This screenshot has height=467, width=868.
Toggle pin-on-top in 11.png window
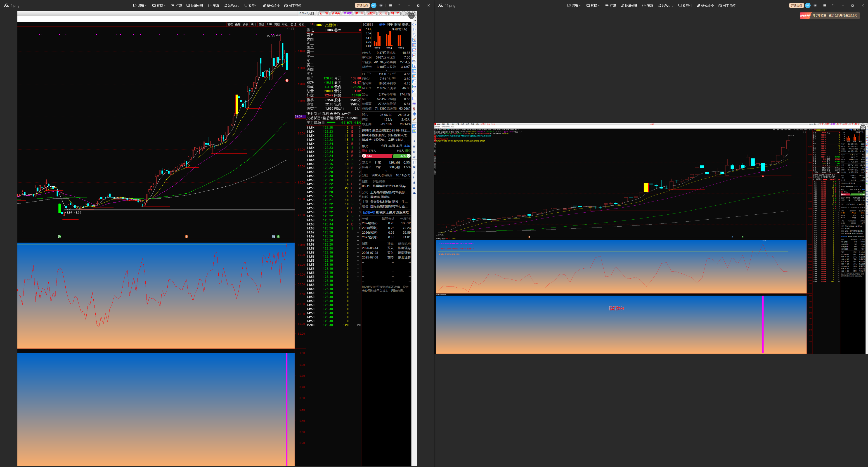pyautogui.click(x=833, y=5)
